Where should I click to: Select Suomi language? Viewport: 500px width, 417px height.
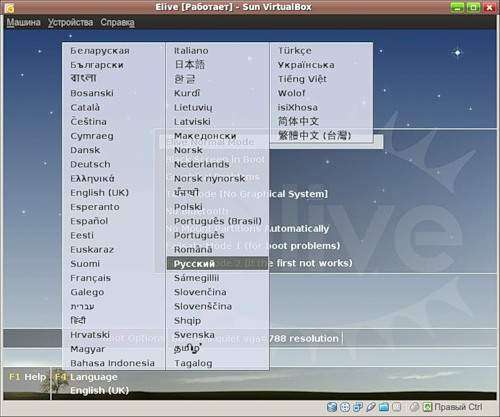(85, 264)
